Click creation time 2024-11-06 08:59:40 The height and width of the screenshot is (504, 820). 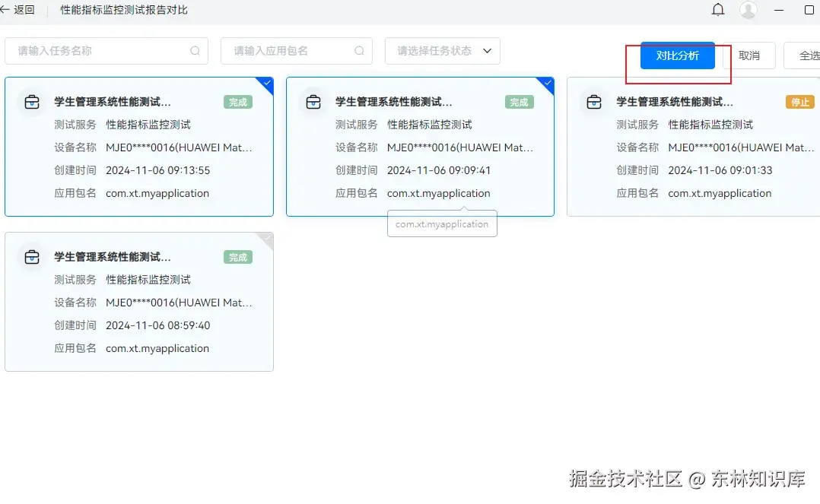158,325
